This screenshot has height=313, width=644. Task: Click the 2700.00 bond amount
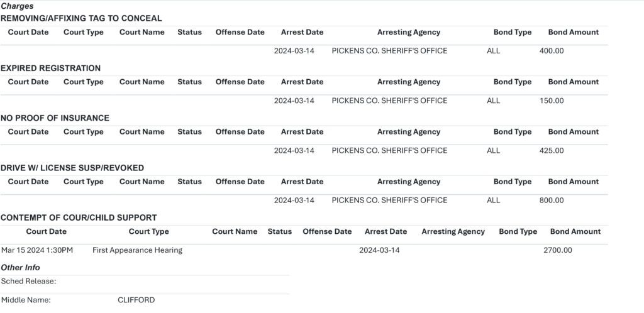click(558, 250)
